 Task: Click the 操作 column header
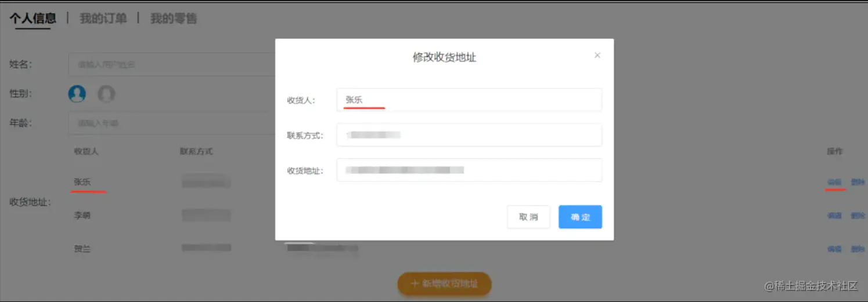pos(834,151)
